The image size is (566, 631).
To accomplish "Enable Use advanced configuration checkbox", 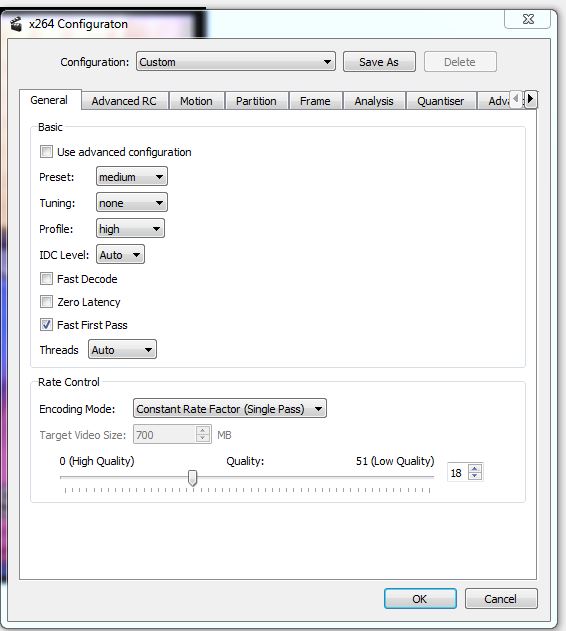I will pyautogui.click(x=46, y=152).
